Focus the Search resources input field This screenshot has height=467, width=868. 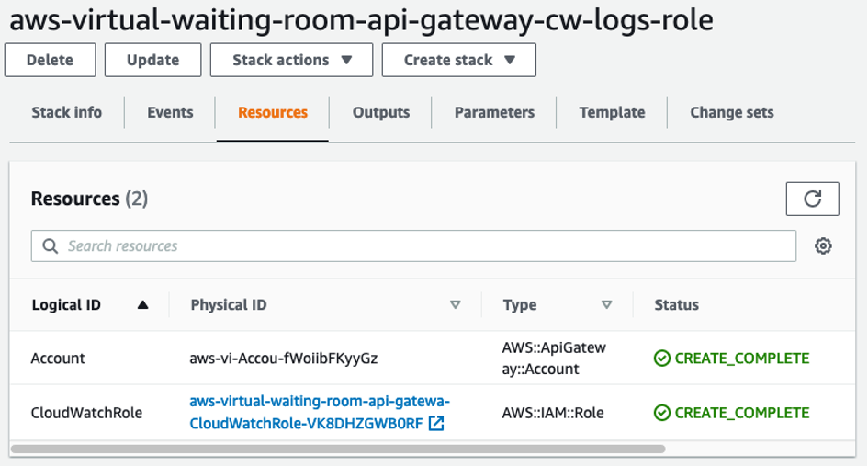coord(423,246)
